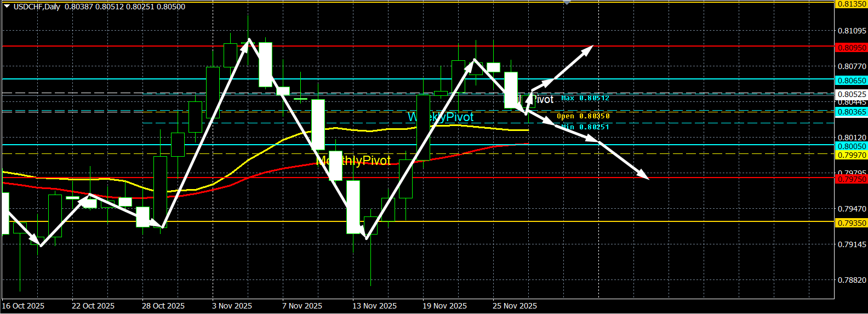Screen dimensions: 868x314
Task: Click the gray chart shift marker at top
Action: (x=567, y=3)
